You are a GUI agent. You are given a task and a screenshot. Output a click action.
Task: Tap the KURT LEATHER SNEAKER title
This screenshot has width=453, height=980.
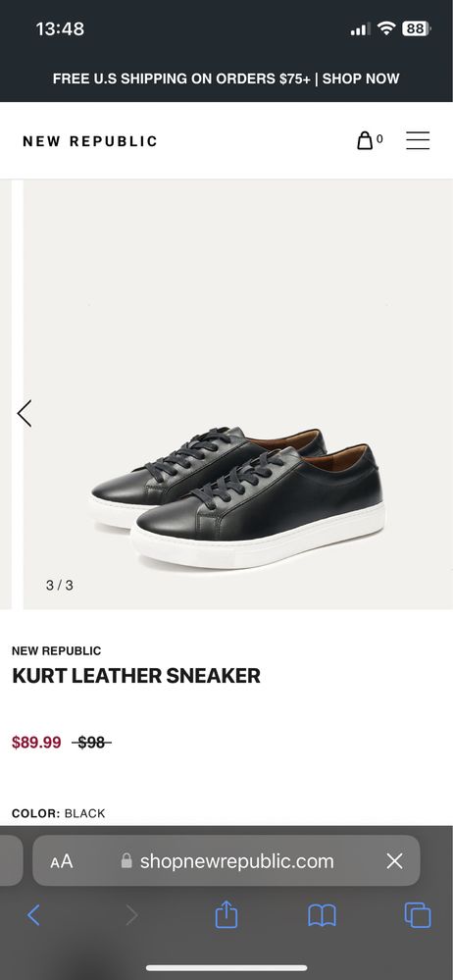[x=136, y=676]
